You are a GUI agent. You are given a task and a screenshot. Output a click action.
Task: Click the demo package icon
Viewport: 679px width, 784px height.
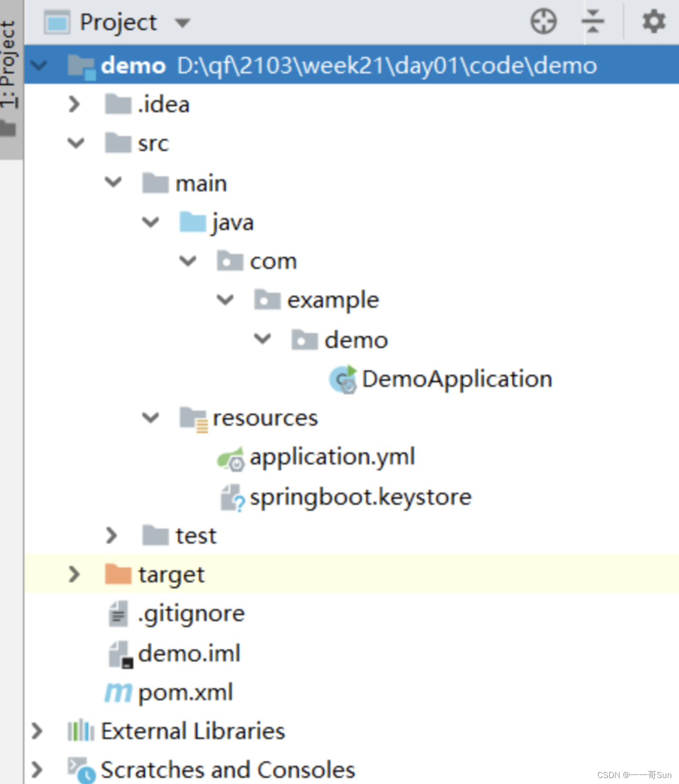point(305,339)
